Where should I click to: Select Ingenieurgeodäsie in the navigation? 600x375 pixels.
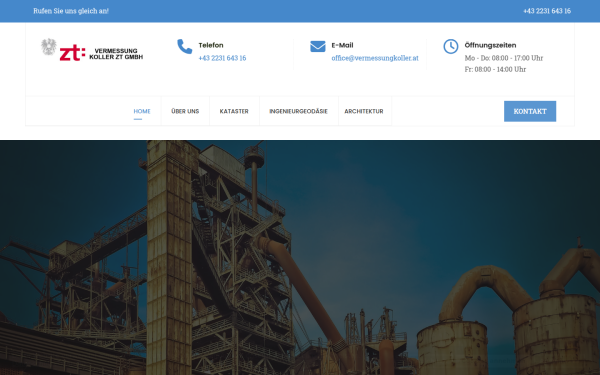coord(298,111)
